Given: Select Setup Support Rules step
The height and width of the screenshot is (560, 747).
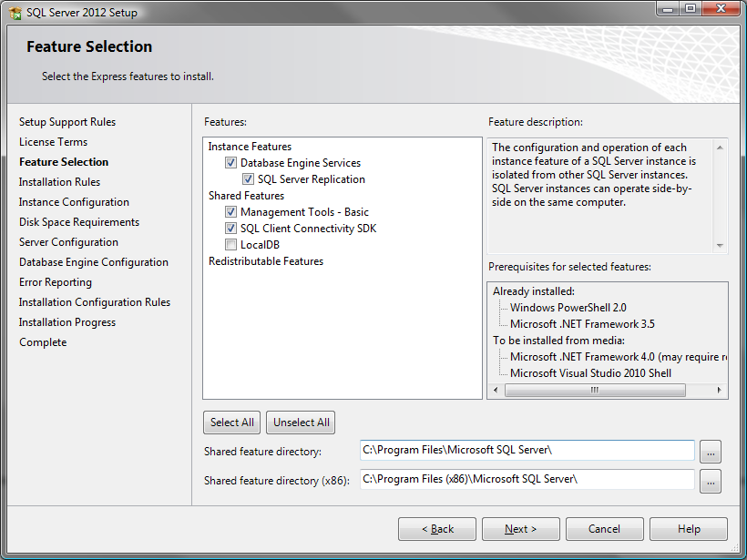Looking at the screenshot, I should 67,122.
